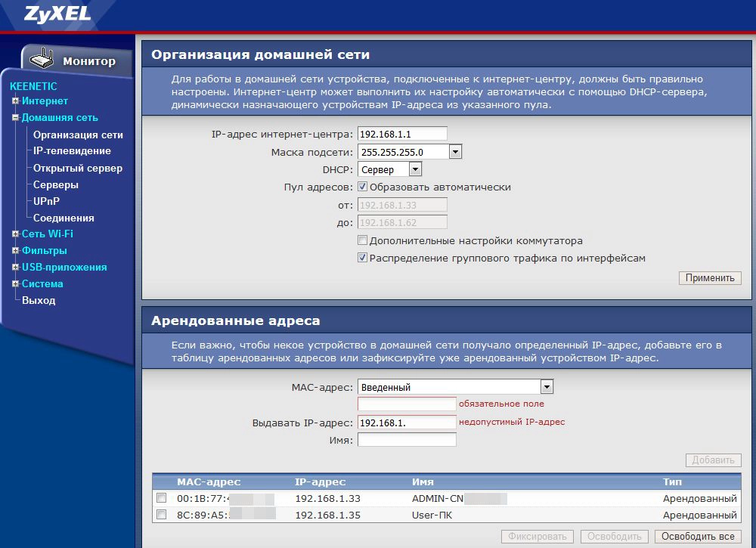
Task: Select the ADMIN-CN name cell
Action: [x=459, y=498]
